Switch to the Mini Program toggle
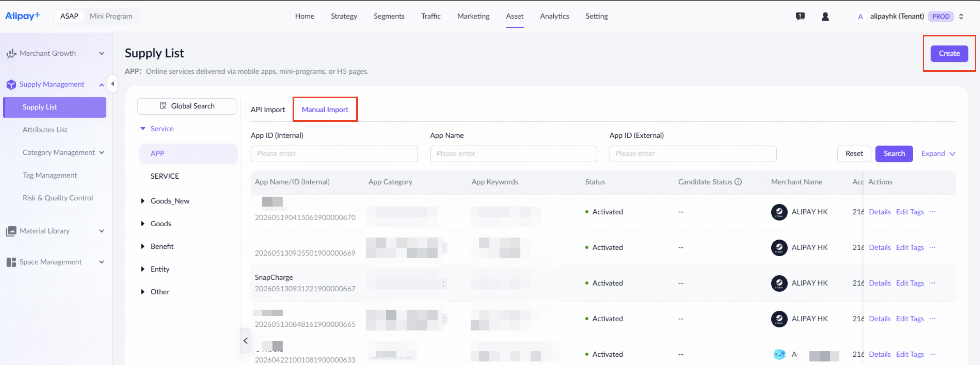This screenshot has width=980, height=365. point(111,16)
